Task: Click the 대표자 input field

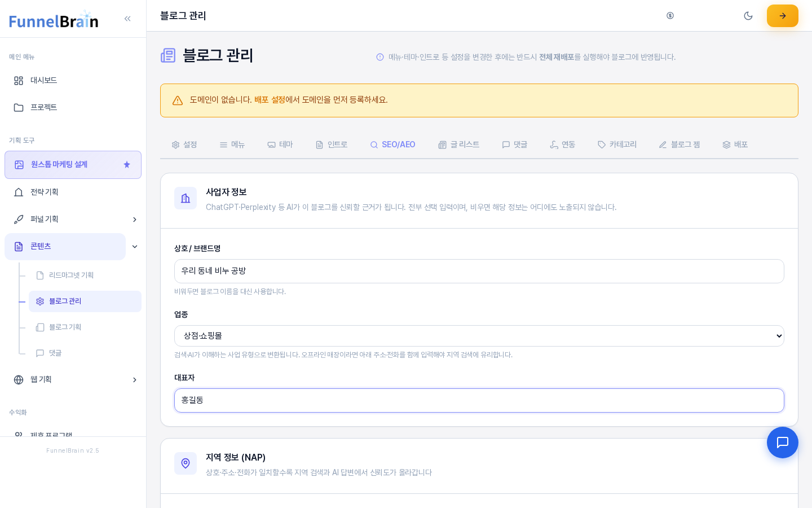Action: [479, 401]
